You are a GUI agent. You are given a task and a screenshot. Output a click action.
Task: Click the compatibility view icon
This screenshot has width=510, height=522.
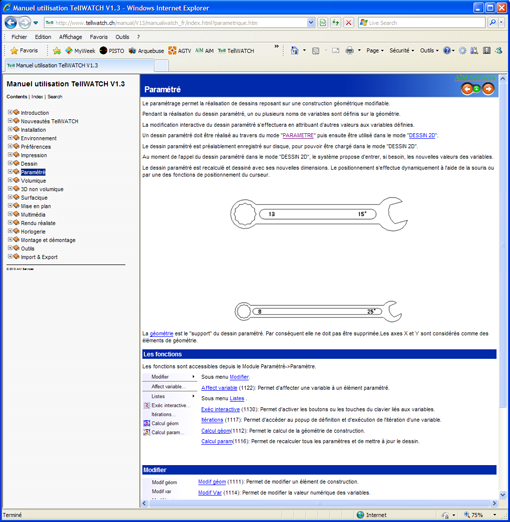coord(323,23)
